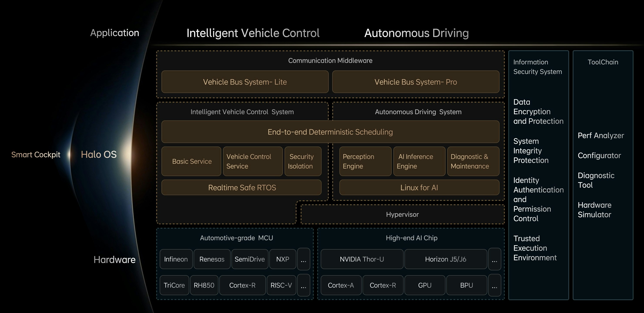644x313 pixels.
Task: Click the Infineon vendor box
Action: coord(176,259)
